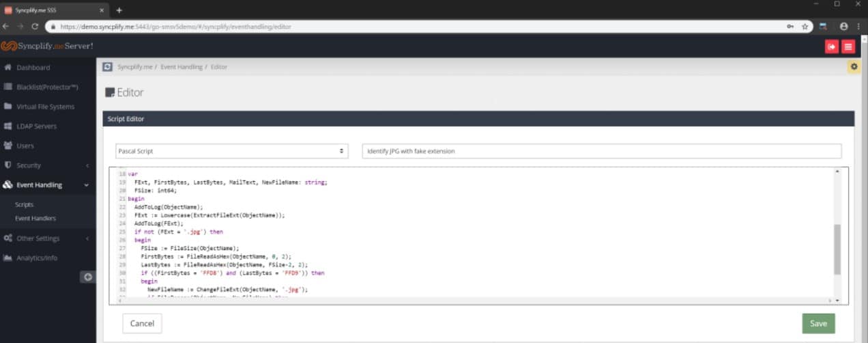Viewport: 868px width, 343px height.
Task: Open a new browser tab with plus
Action: pyautogui.click(x=119, y=10)
